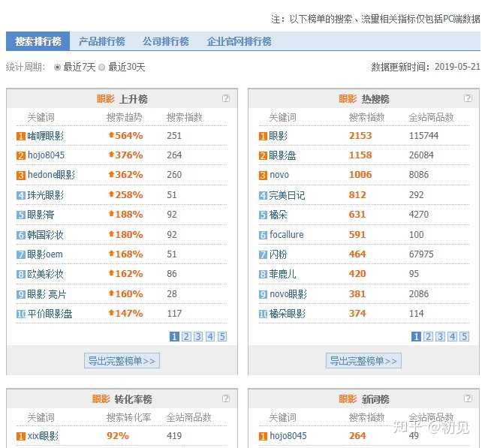Image resolution: width=482 pixels, height=448 pixels.
Task: Click conversion rate 92% for xixi眼影
Action: [x=117, y=436]
